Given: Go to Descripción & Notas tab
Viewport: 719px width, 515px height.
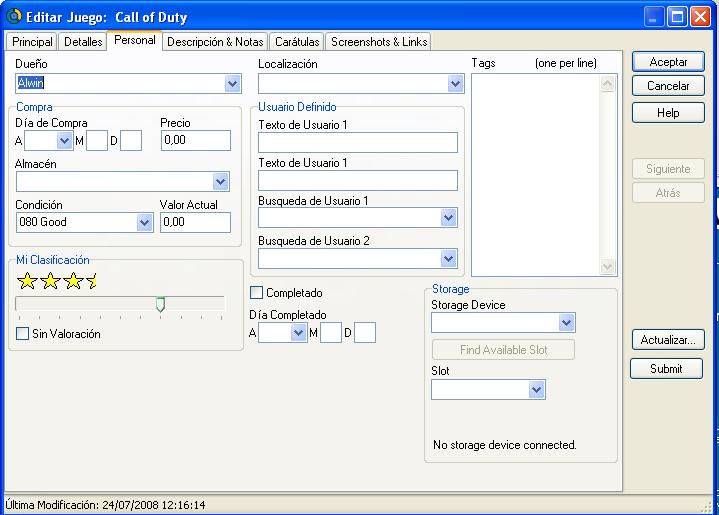Looking at the screenshot, I should click(215, 42).
